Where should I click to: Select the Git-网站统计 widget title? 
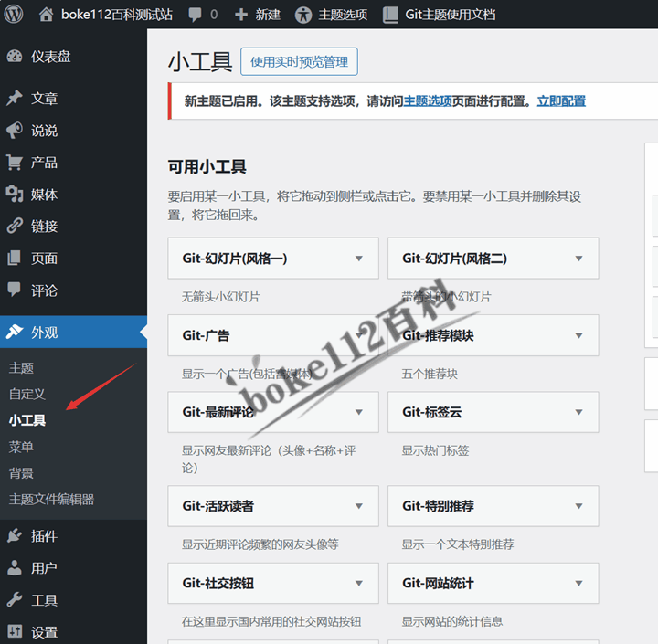pos(438,583)
